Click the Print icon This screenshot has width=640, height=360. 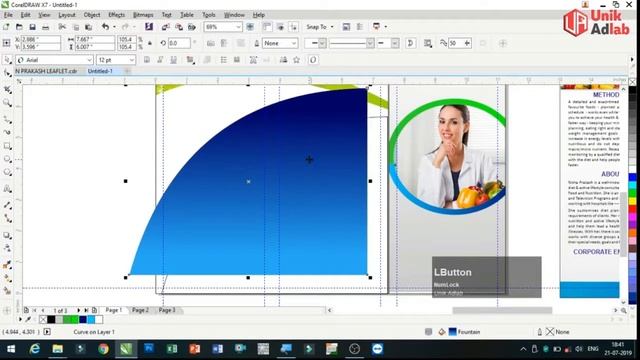(46, 27)
